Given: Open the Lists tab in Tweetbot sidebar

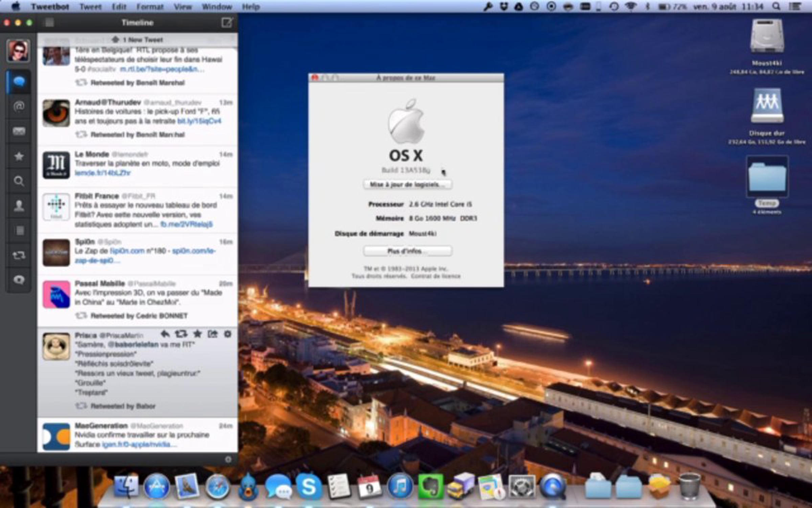Looking at the screenshot, I should [20, 230].
